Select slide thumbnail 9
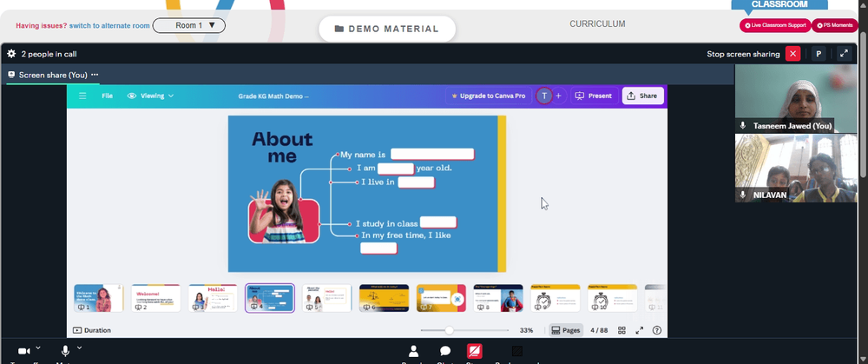Image resolution: width=868 pixels, height=364 pixels. point(556,298)
